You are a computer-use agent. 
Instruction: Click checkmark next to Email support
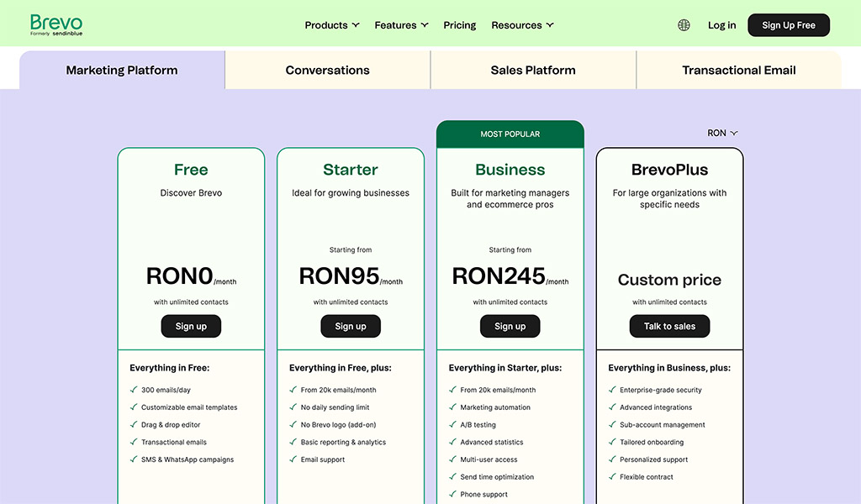[293, 459]
